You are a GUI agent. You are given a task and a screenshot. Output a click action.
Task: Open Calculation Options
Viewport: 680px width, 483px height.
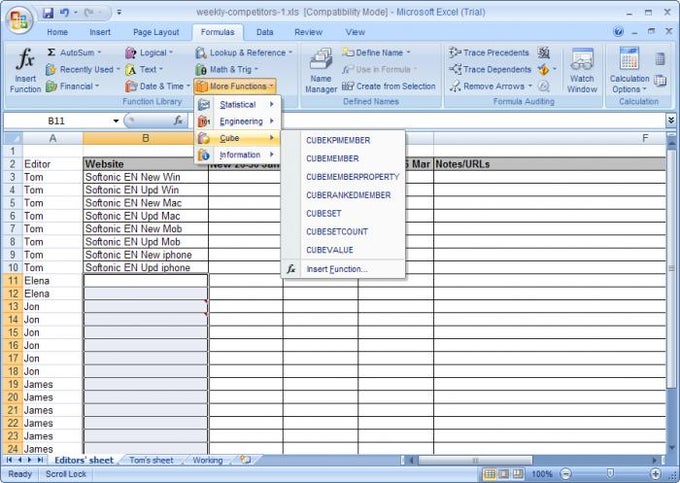pyautogui.click(x=629, y=70)
